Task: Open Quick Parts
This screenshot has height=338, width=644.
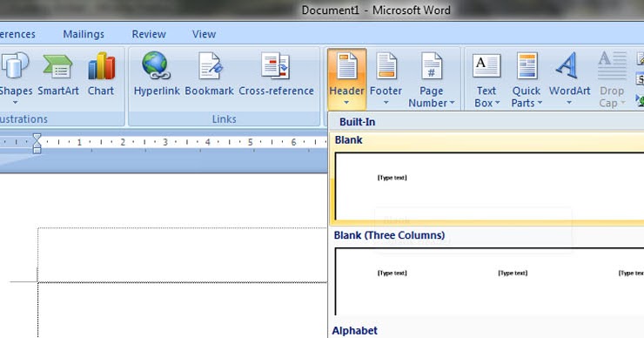Action: tap(527, 79)
